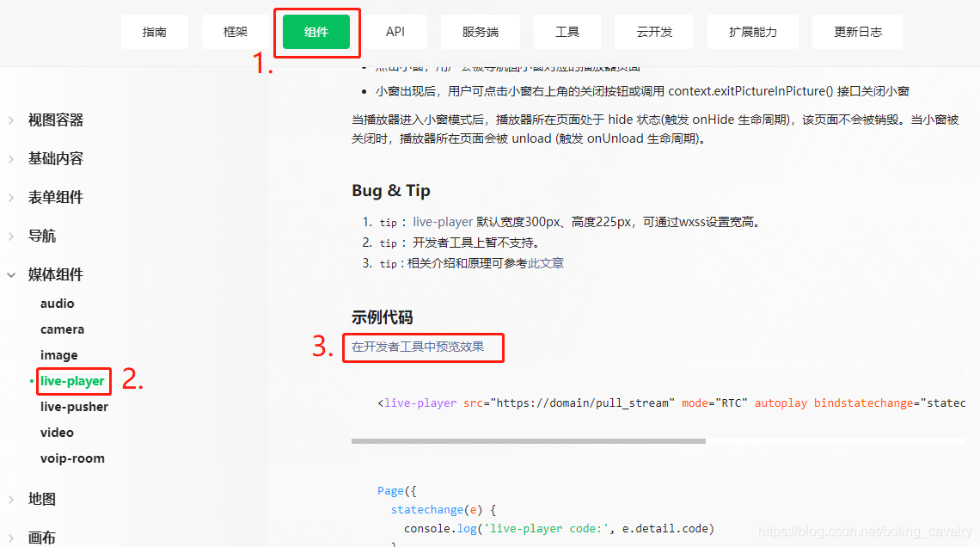The height and width of the screenshot is (547, 980).
Task: Select live-player in the sidebar
Action: [72, 381]
